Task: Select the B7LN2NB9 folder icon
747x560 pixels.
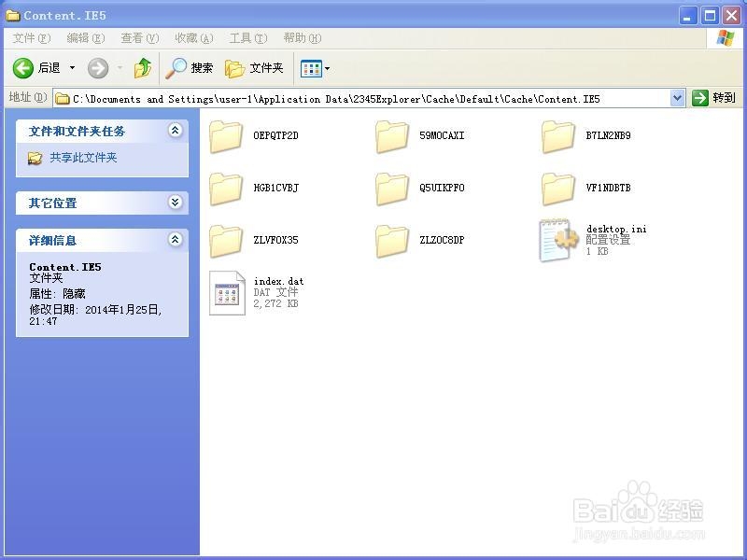Action: pyautogui.click(x=558, y=136)
